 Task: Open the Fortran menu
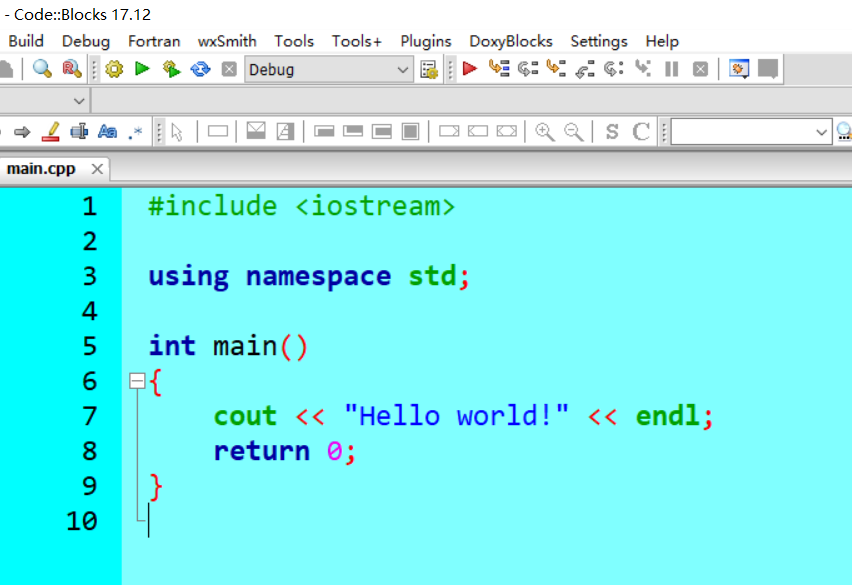coord(154,41)
